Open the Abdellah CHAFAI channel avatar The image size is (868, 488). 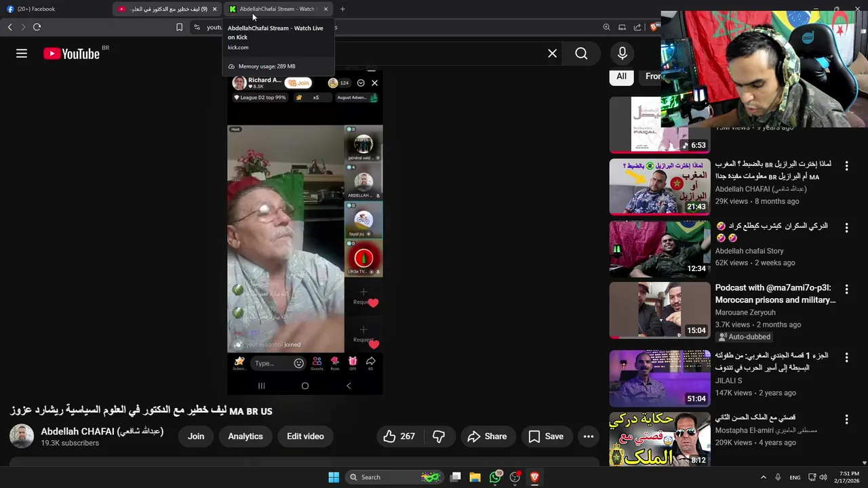(x=22, y=436)
